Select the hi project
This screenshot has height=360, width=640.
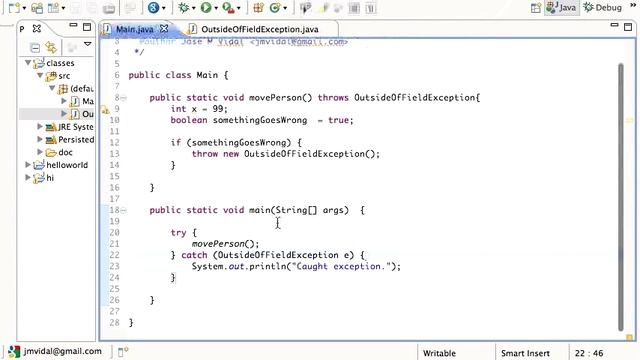click(44, 177)
